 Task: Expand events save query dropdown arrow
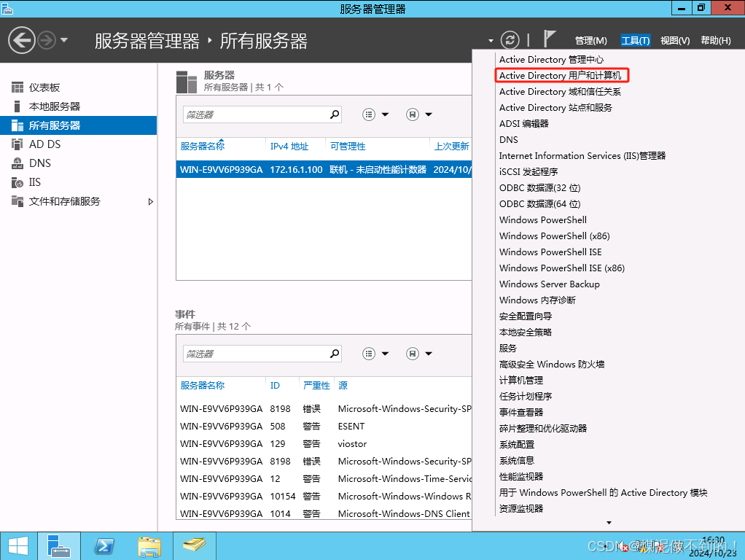pyautogui.click(x=429, y=354)
